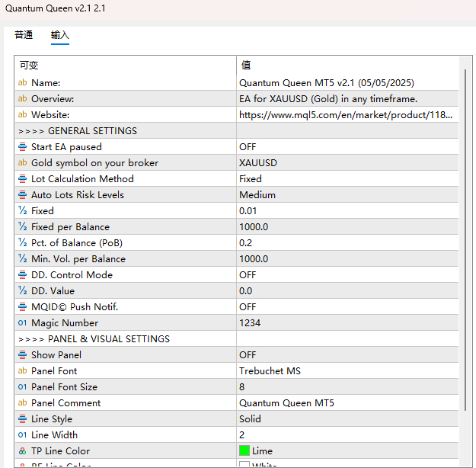Click the enum icon beside Line Style
The image size is (476, 468).
22,418
